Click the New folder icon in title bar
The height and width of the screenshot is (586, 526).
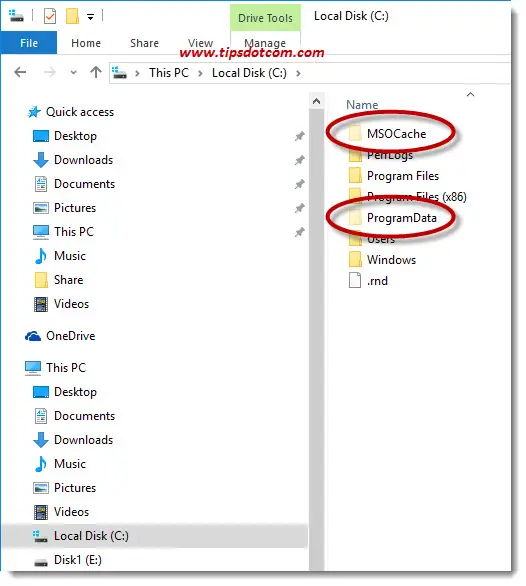pyautogui.click(x=72, y=16)
